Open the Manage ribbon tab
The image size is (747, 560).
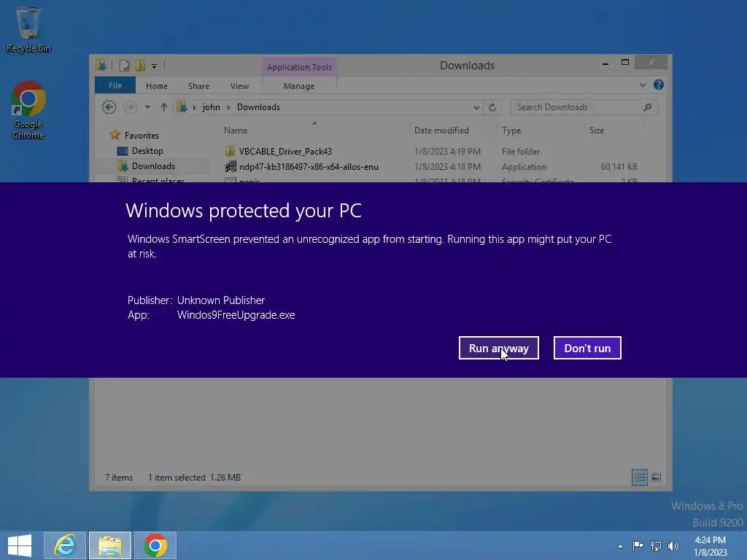click(298, 86)
